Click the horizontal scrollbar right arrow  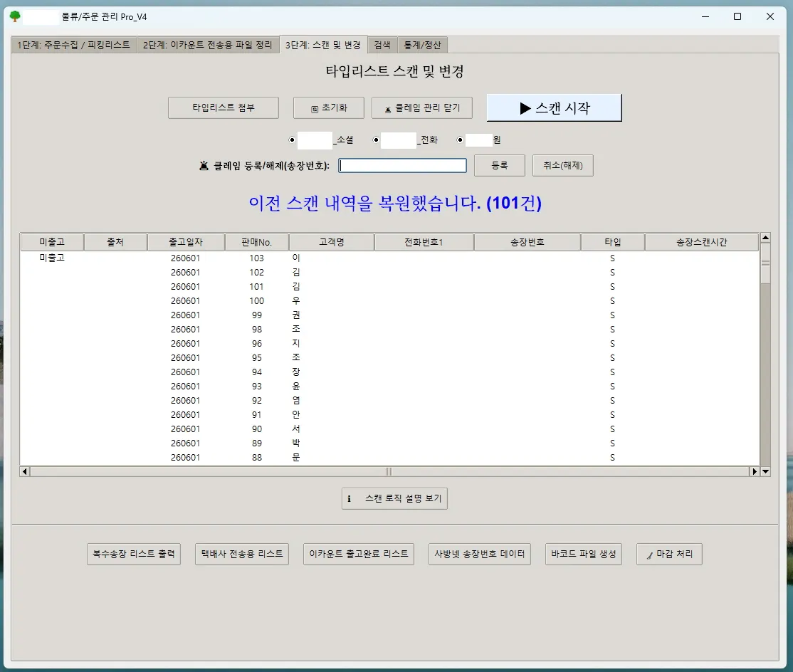(x=754, y=472)
